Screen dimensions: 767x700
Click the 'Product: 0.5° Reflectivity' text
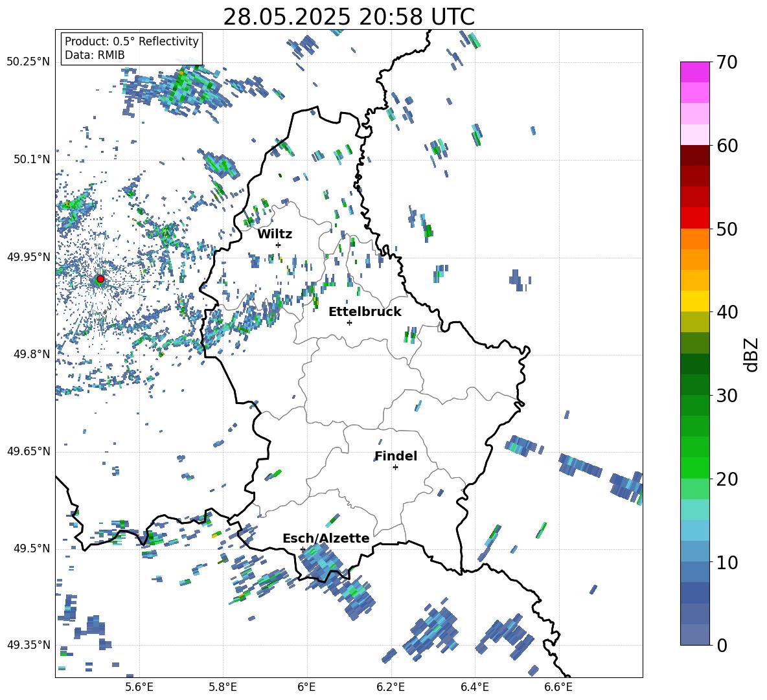pos(132,41)
